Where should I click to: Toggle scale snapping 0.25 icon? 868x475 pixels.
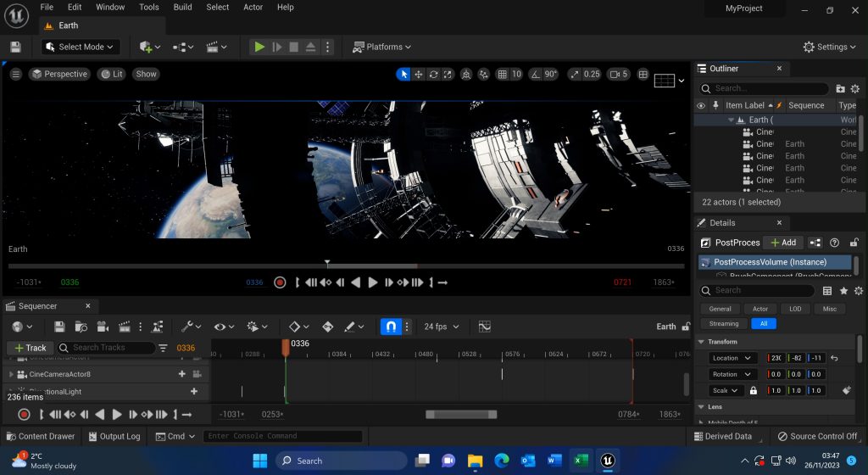(575, 74)
